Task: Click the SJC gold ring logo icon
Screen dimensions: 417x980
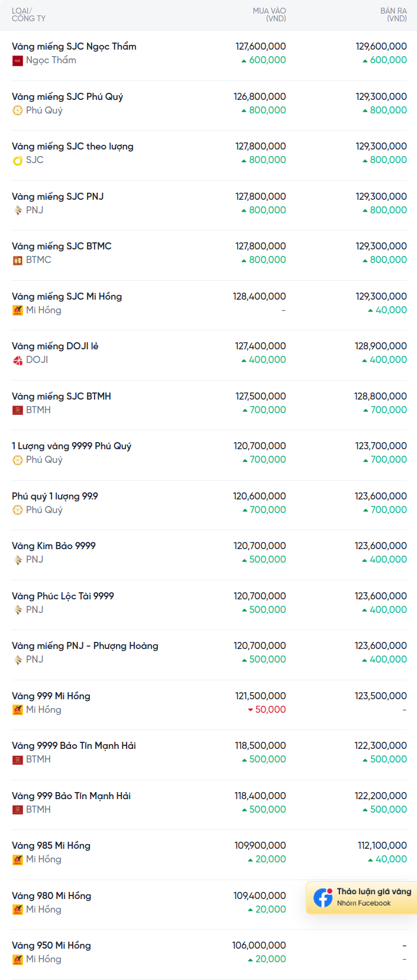Action: coord(18,160)
